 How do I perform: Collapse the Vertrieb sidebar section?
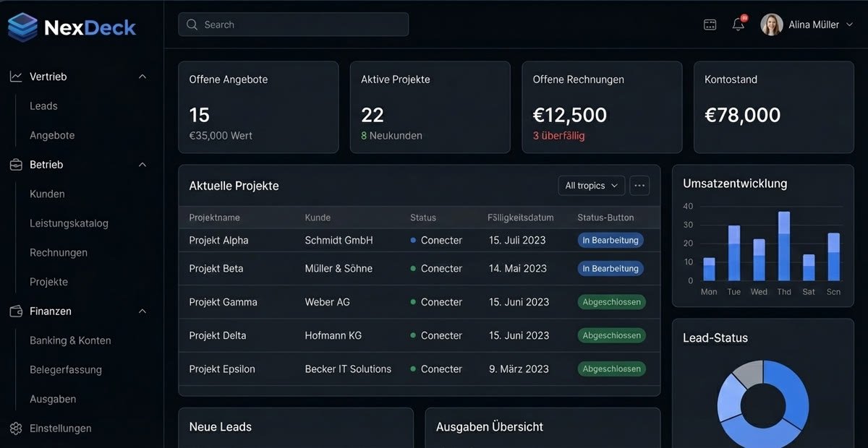142,76
